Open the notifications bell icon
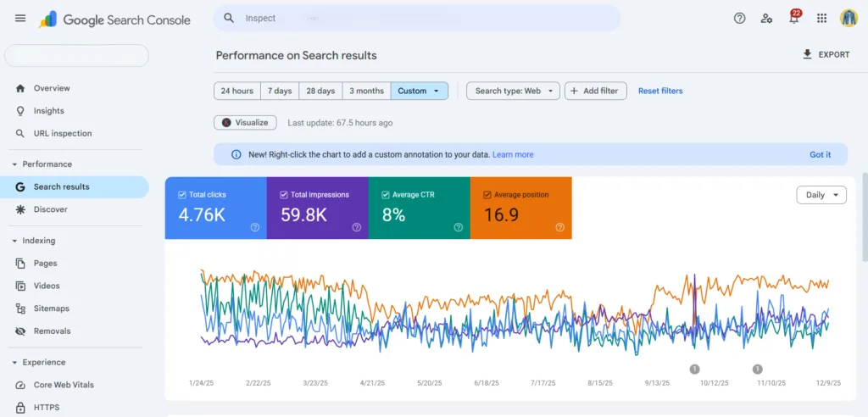The height and width of the screenshot is (417, 868). (x=794, y=19)
